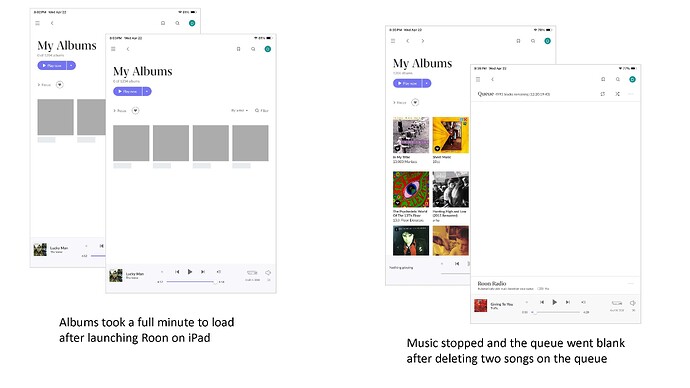This screenshot has height=388, width=690.
Task: Open the yellow Swirl Music album cover
Action: [451, 135]
